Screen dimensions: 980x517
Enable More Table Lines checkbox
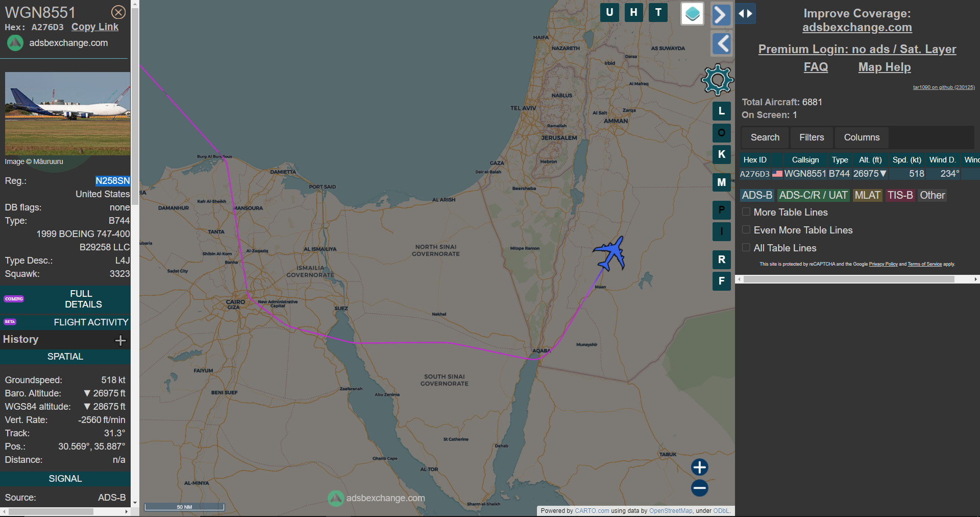point(746,212)
